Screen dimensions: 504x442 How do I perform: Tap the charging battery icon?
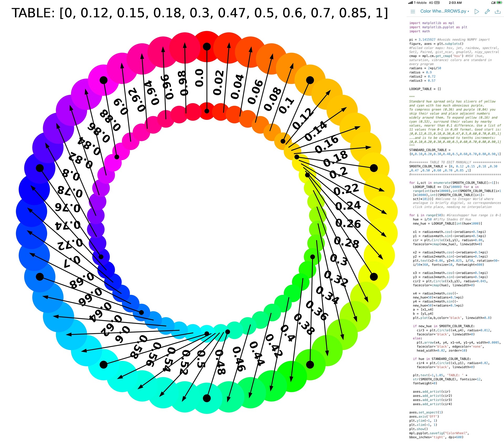click(499, 3)
